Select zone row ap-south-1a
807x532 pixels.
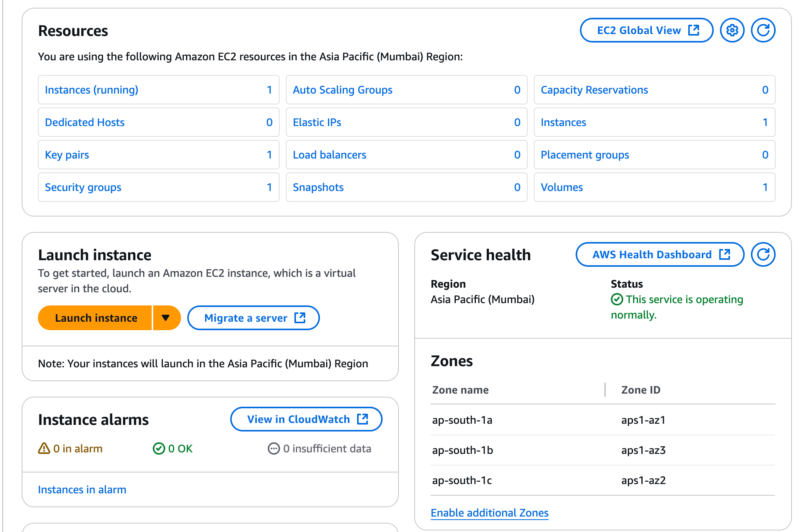click(x=603, y=420)
